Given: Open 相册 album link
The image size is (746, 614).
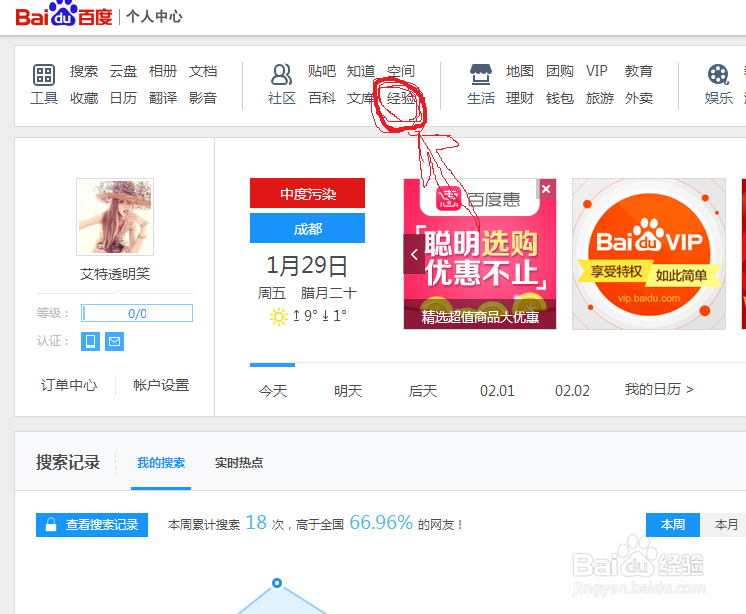Looking at the screenshot, I should pos(163,71).
